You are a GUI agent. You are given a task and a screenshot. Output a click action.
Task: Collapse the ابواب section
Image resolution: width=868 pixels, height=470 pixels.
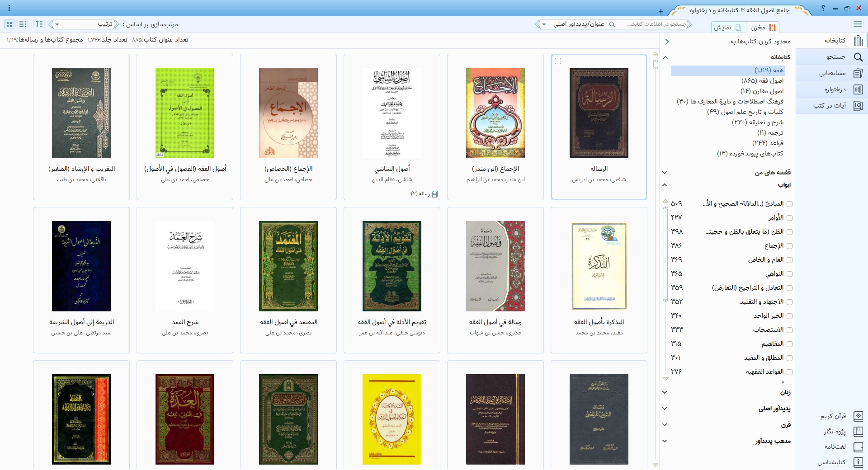click(665, 185)
